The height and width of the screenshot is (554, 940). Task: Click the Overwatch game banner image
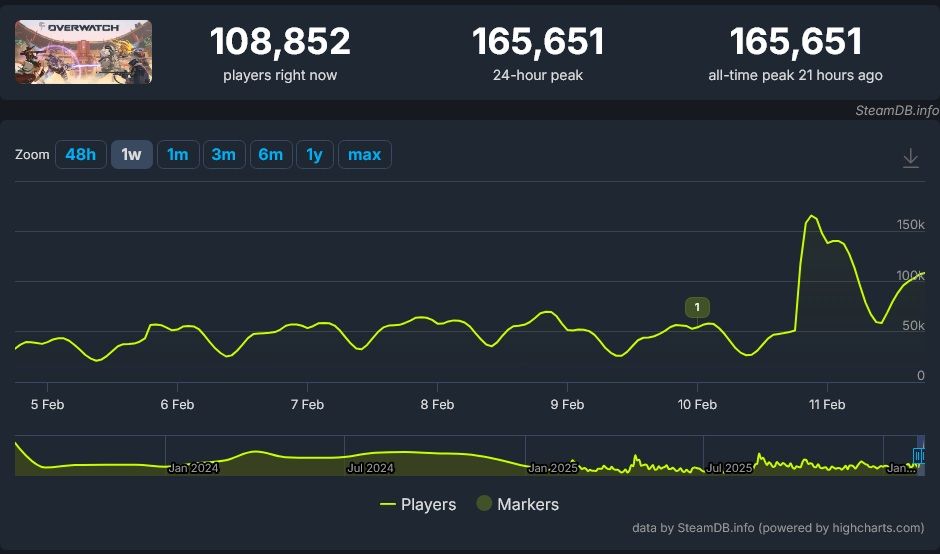point(83,51)
